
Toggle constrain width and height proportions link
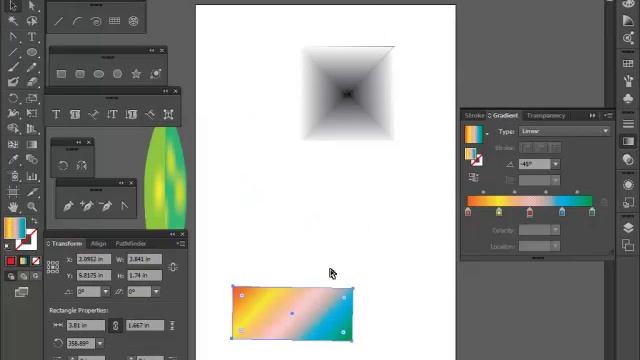click(x=173, y=267)
